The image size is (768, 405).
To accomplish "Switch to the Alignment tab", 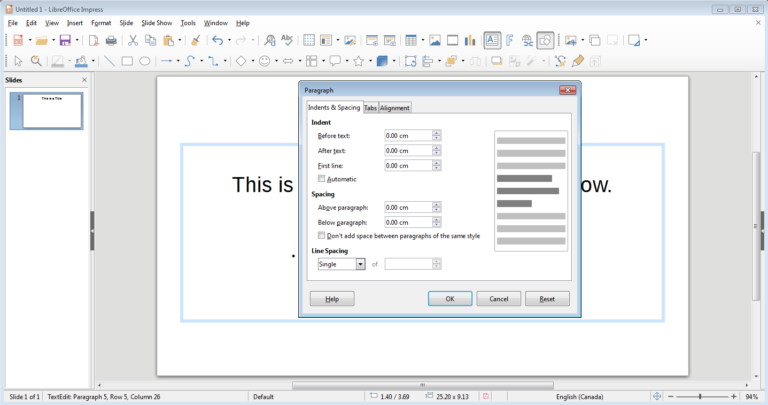I will (395, 108).
